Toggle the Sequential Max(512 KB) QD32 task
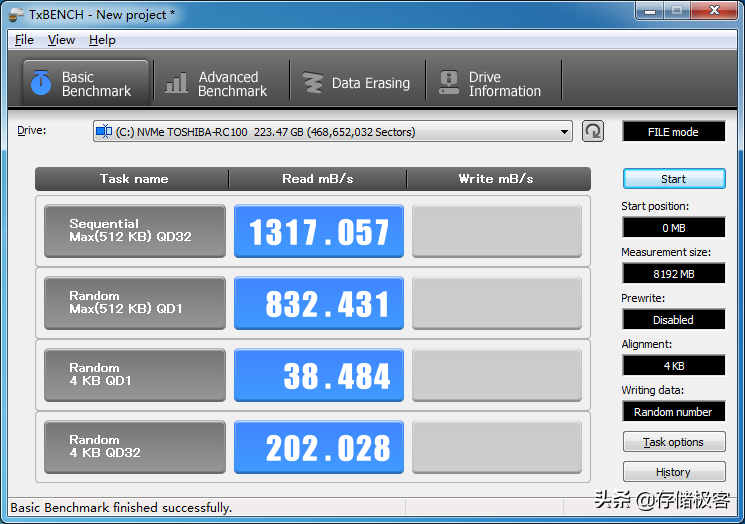Image resolution: width=745 pixels, height=524 pixels. [x=135, y=231]
